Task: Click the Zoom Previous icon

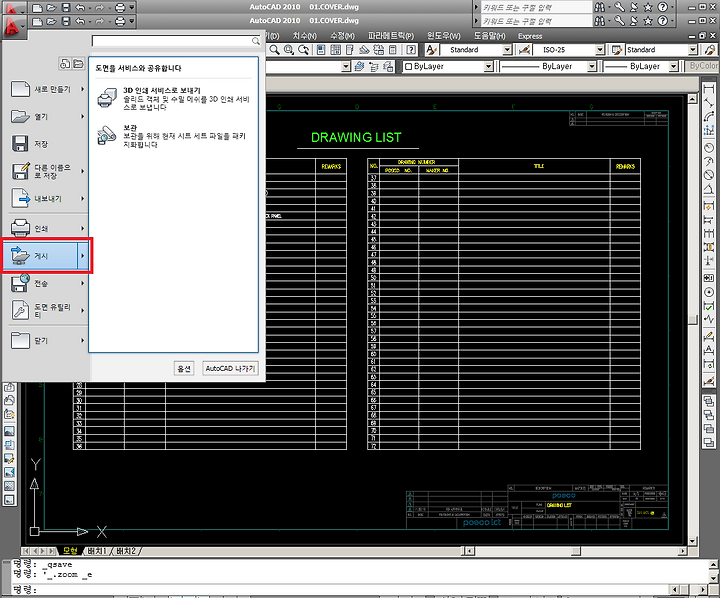Action: [x=303, y=50]
